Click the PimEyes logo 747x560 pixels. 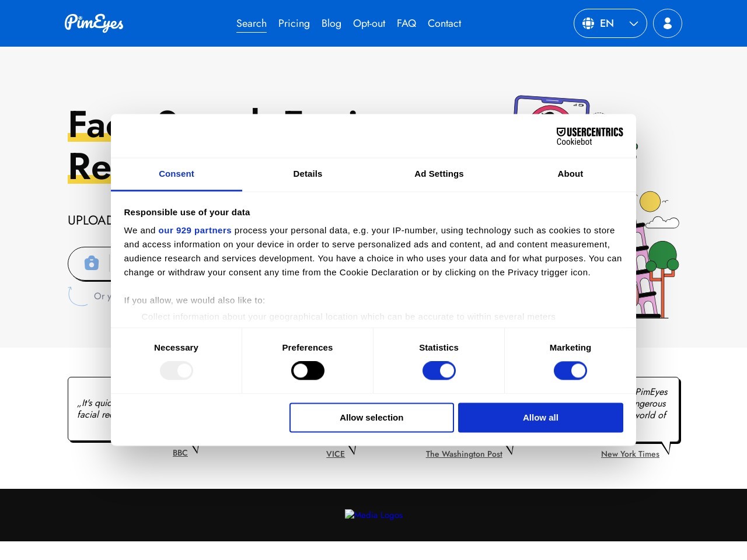point(94,23)
